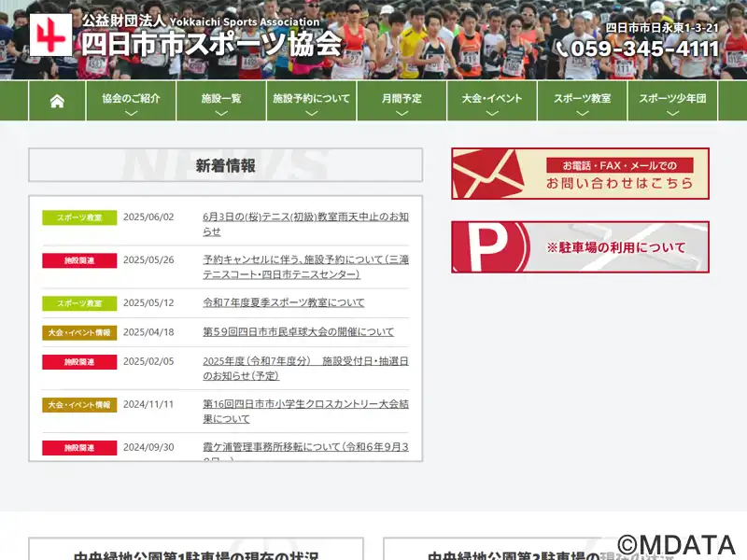Click the P parking icon on the banner
747x560 pixels.
(x=489, y=247)
